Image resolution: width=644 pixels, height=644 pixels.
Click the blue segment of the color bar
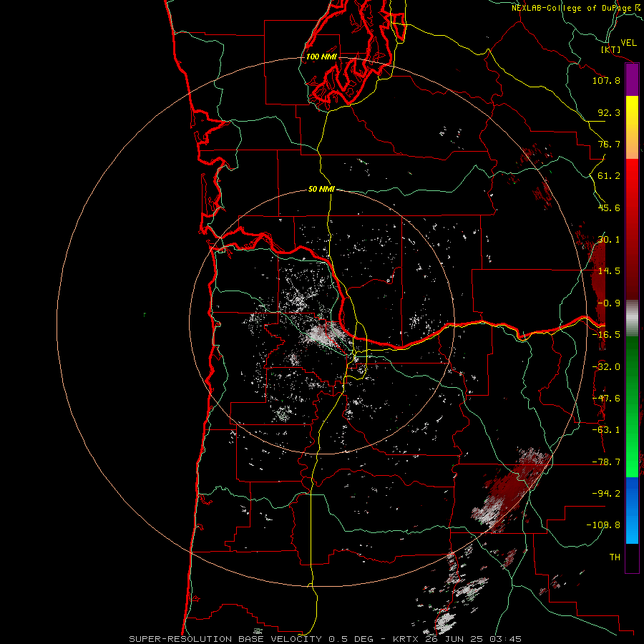(632, 510)
